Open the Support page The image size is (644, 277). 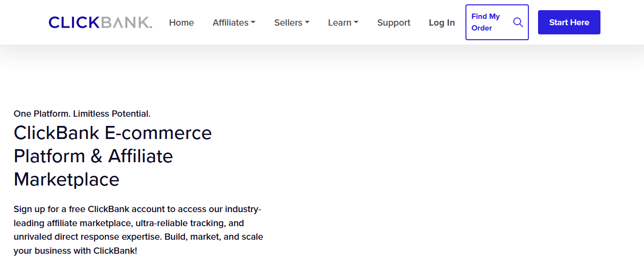394,22
